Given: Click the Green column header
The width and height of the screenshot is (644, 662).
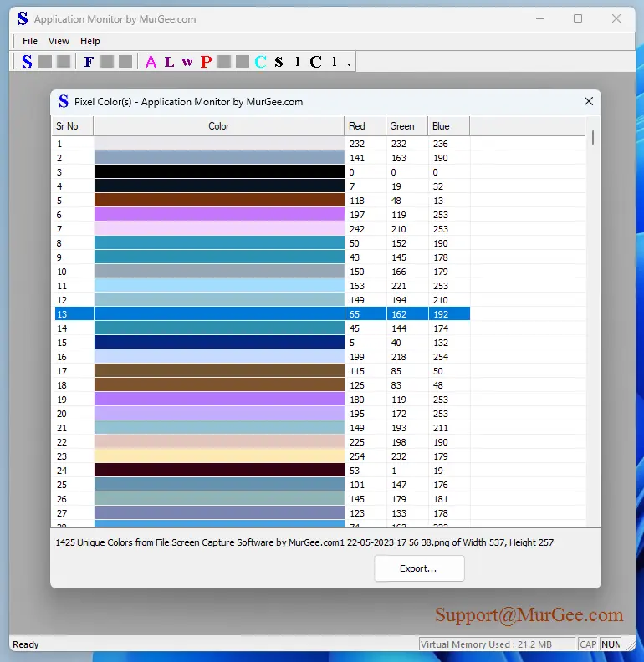Looking at the screenshot, I should click(x=407, y=126).
